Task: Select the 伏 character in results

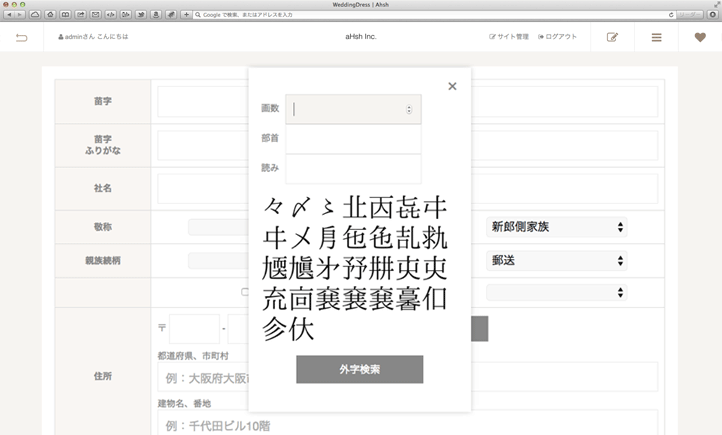Action: [x=302, y=329]
